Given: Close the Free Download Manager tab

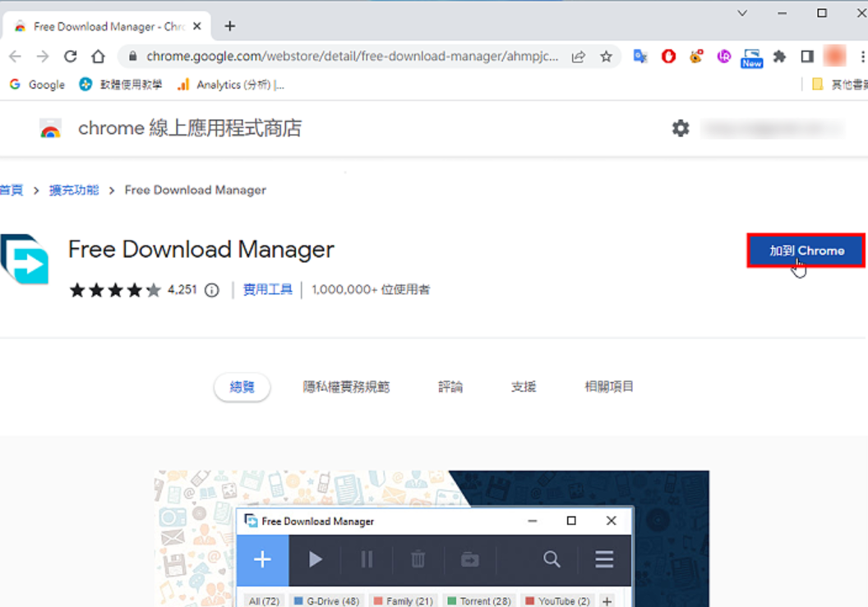Looking at the screenshot, I should (x=197, y=26).
